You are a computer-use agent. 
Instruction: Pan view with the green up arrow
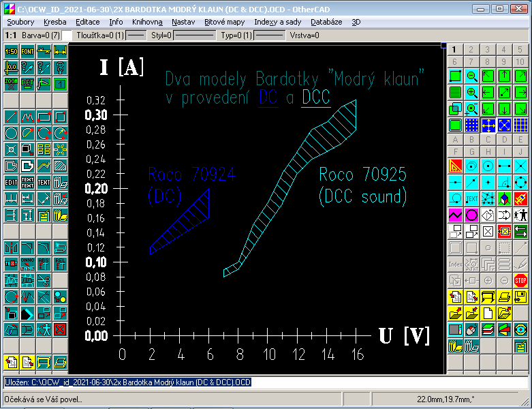pos(504,76)
